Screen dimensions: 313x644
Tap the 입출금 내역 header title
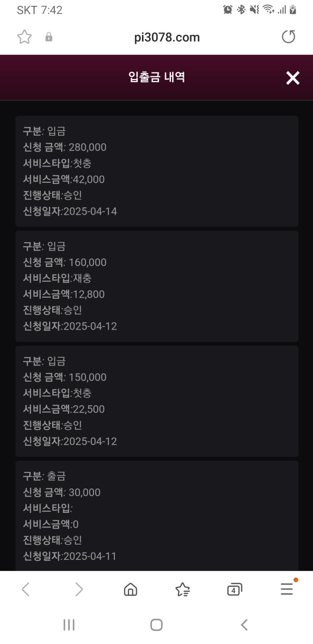(x=156, y=78)
